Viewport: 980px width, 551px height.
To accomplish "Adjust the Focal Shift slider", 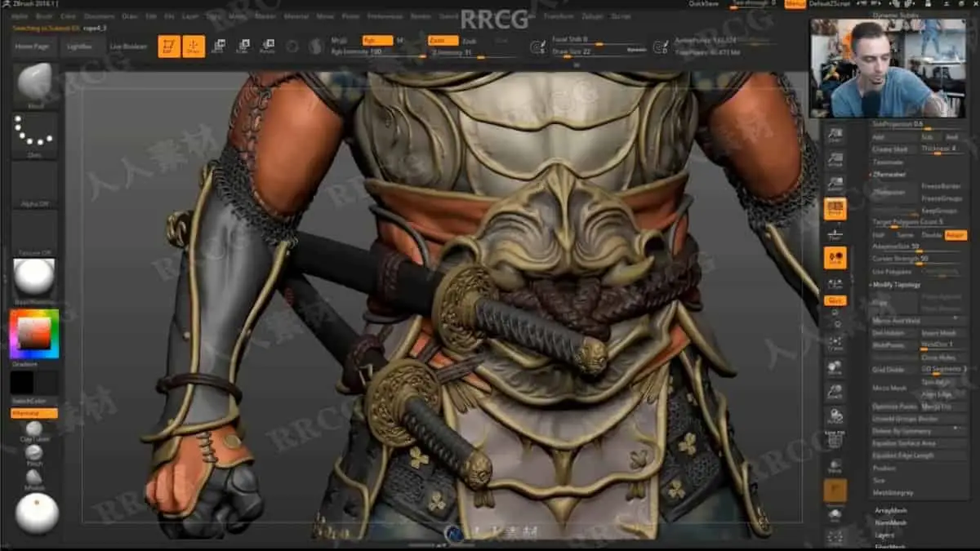I will click(x=599, y=40).
